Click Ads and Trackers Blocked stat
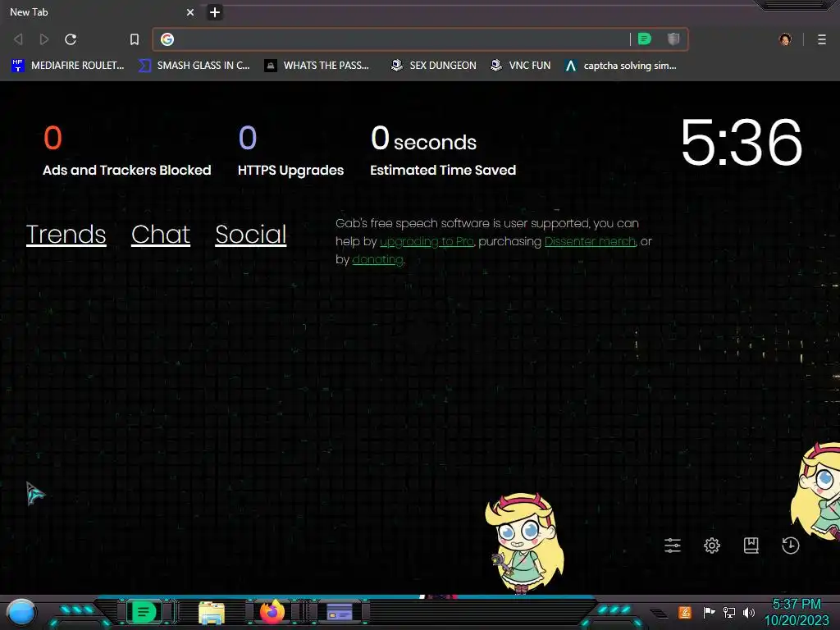The width and height of the screenshot is (840, 630). [127, 150]
